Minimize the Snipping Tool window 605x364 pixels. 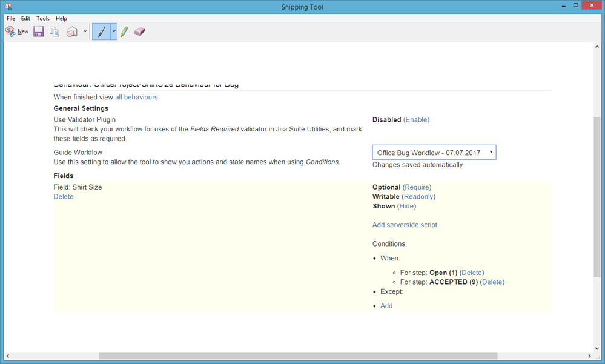(564, 6)
